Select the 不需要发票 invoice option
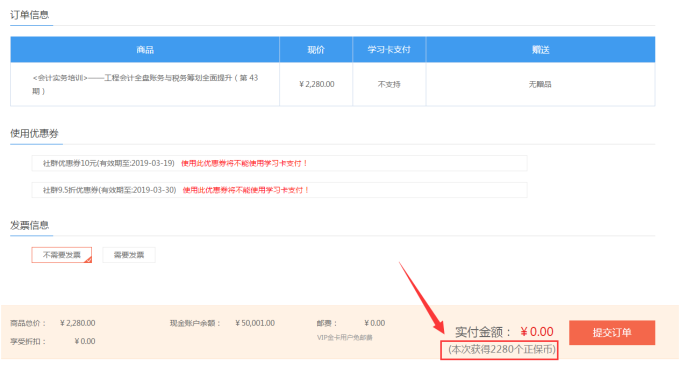 coord(62,255)
